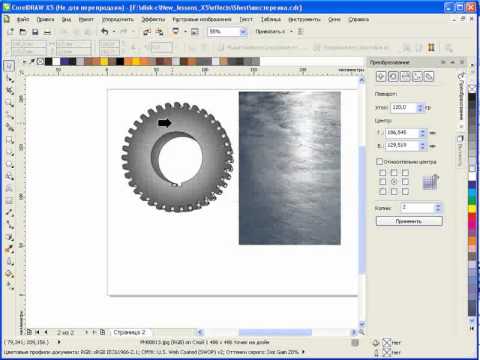Viewport: 480px width, 360px height.
Task: Click the rotation angle input field
Action: (403, 108)
